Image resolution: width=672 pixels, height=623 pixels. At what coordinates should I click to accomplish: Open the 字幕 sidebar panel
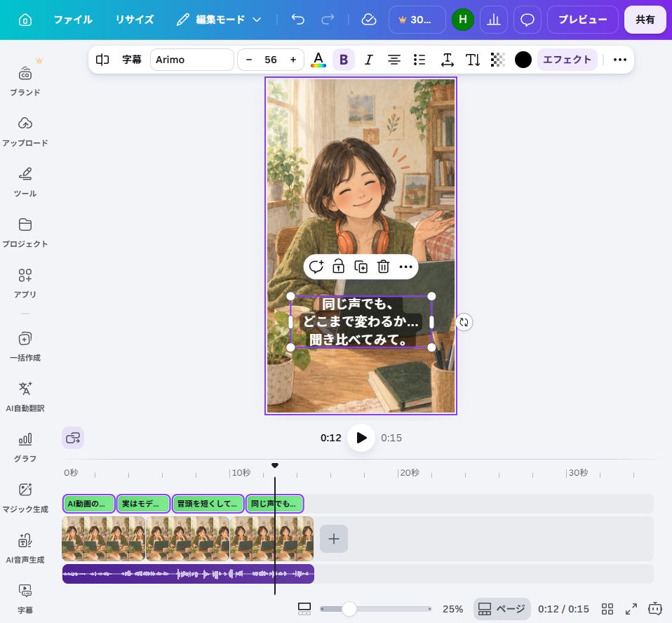(x=25, y=598)
